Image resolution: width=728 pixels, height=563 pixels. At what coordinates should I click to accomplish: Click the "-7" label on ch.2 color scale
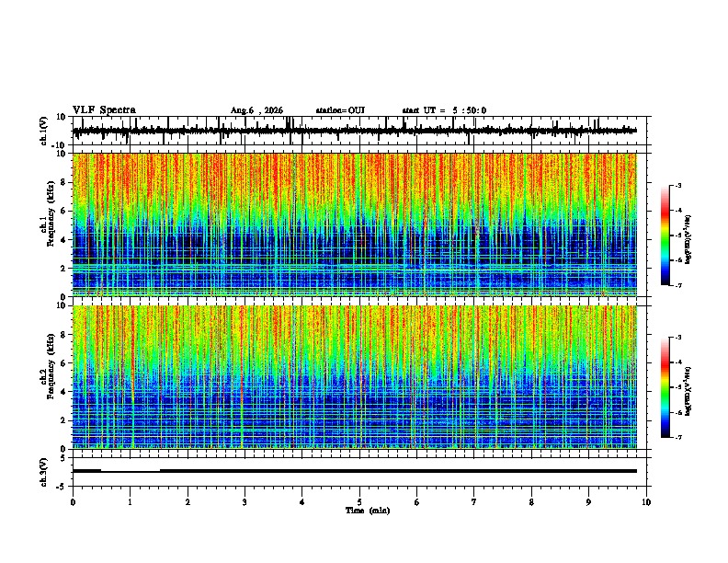click(677, 437)
